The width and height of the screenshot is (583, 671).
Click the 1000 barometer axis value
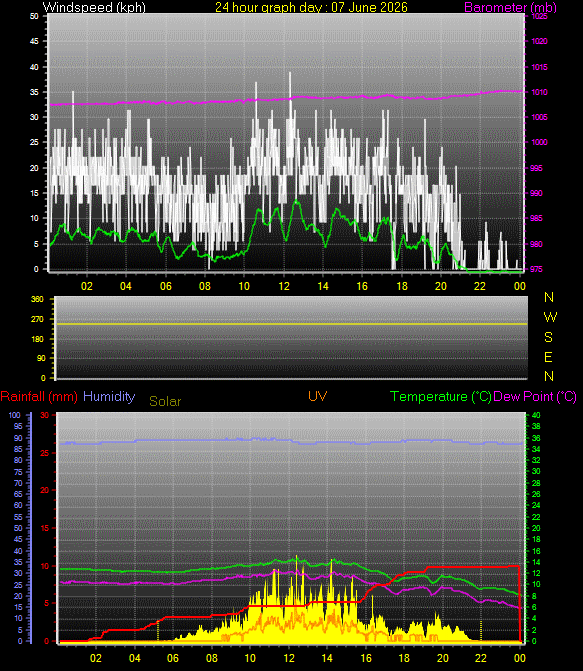[539, 143]
